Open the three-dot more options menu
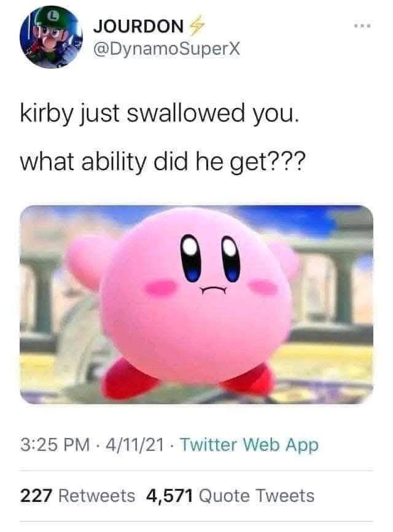 [362, 26]
